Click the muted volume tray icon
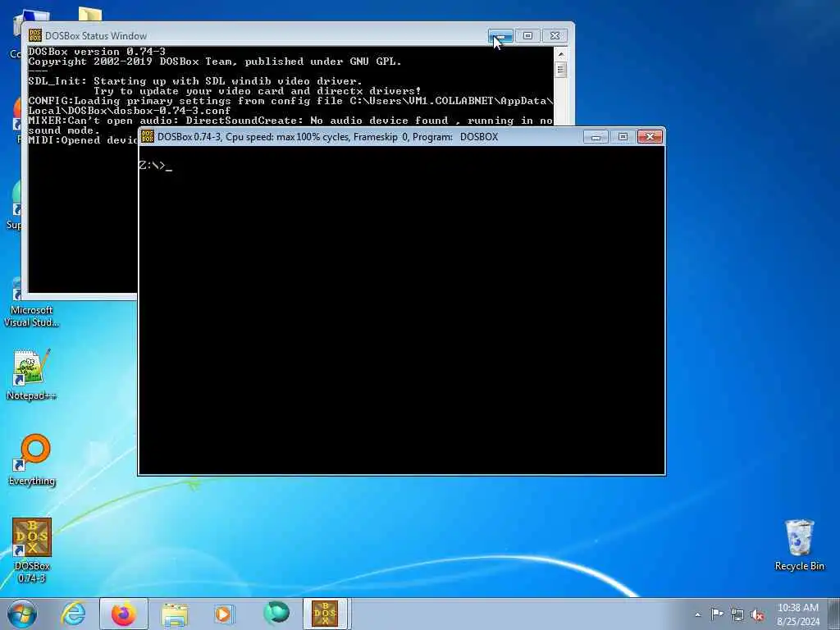Image resolution: width=840 pixels, height=630 pixels. coord(757,614)
